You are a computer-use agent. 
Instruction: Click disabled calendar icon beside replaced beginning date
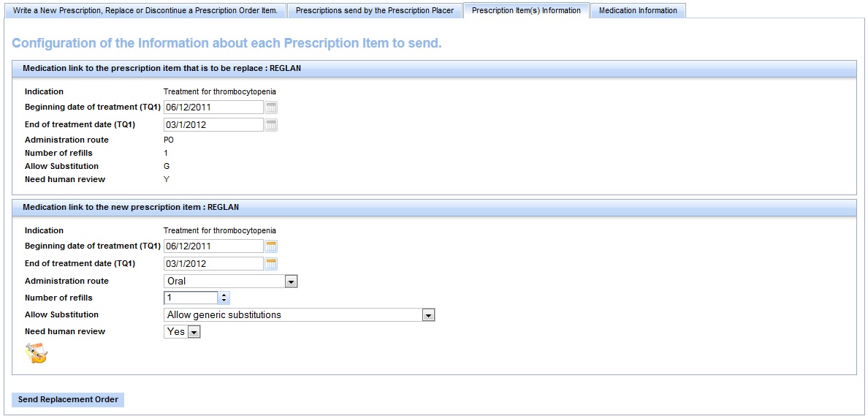click(x=271, y=107)
